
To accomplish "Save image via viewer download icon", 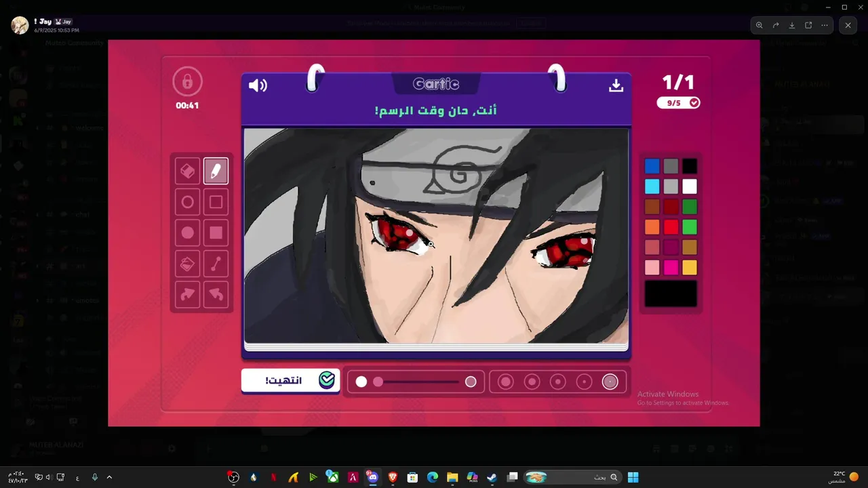I will (x=792, y=25).
